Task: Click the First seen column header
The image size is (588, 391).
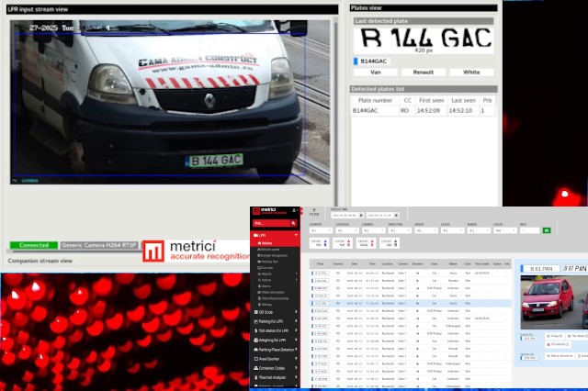Action: [431, 100]
